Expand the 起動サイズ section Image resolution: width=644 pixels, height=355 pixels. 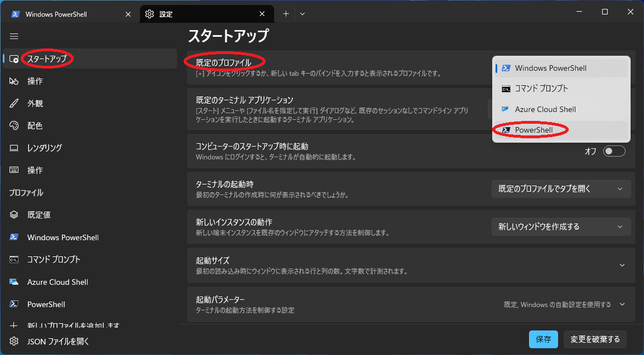click(x=621, y=265)
